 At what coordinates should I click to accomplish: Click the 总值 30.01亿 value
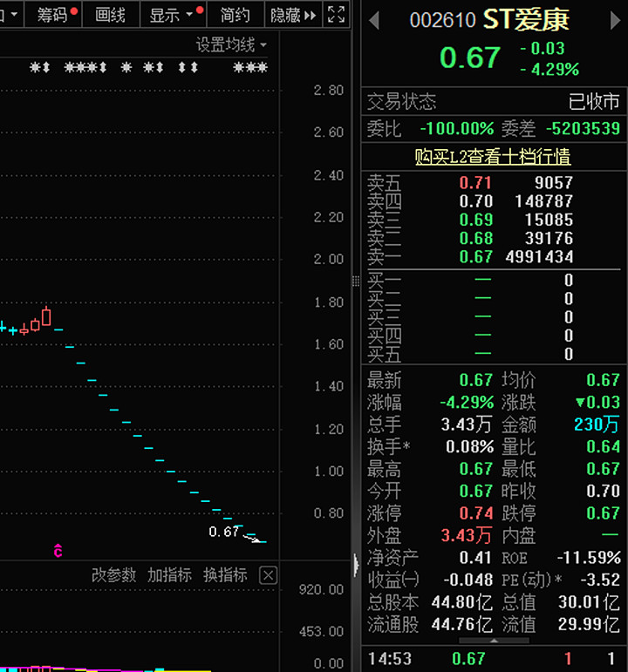tap(589, 602)
